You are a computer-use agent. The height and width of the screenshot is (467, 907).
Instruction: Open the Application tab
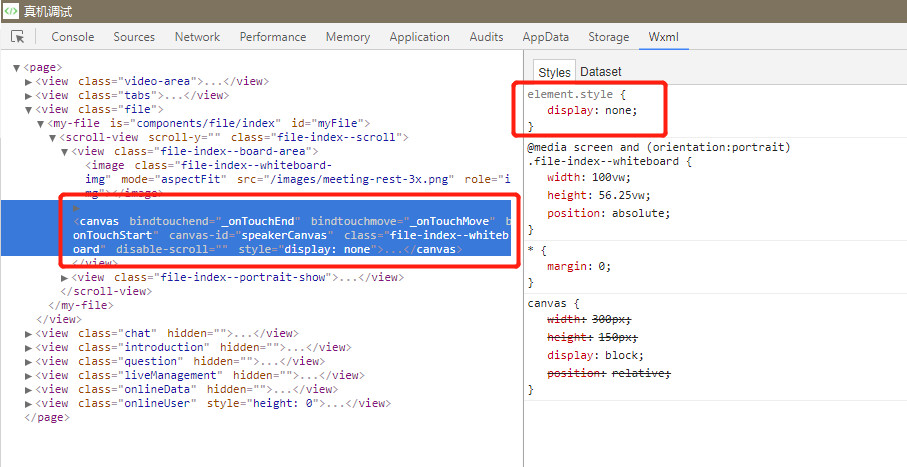pos(419,36)
